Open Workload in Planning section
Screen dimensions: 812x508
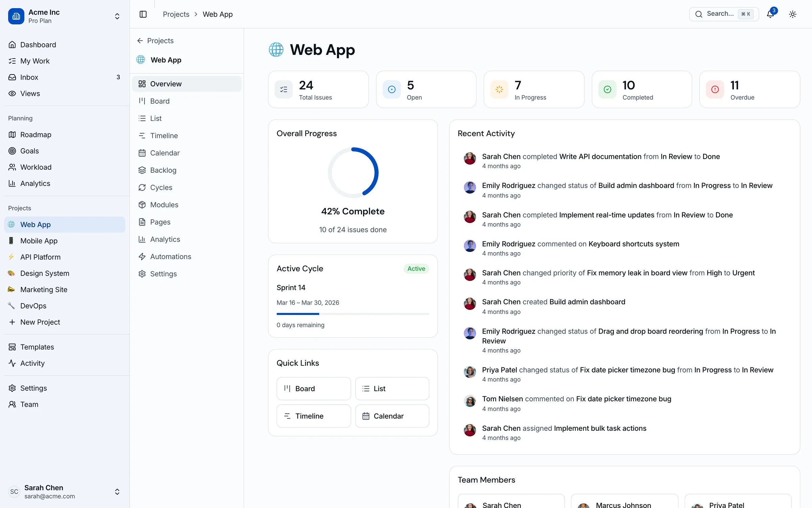(x=65, y=167)
